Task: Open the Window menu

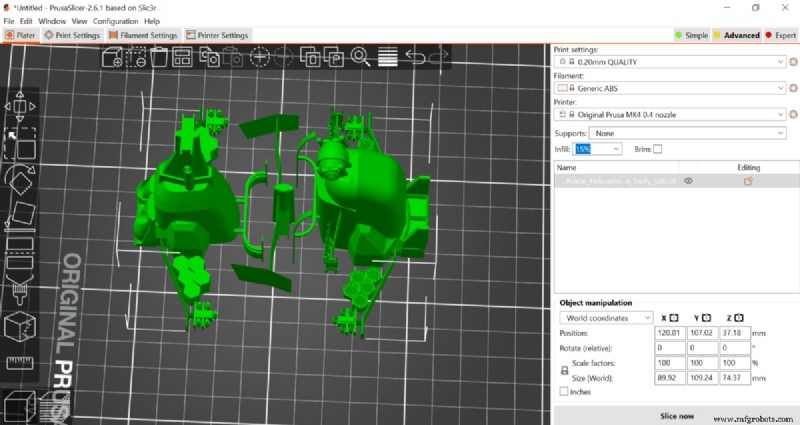Action: point(52,21)
